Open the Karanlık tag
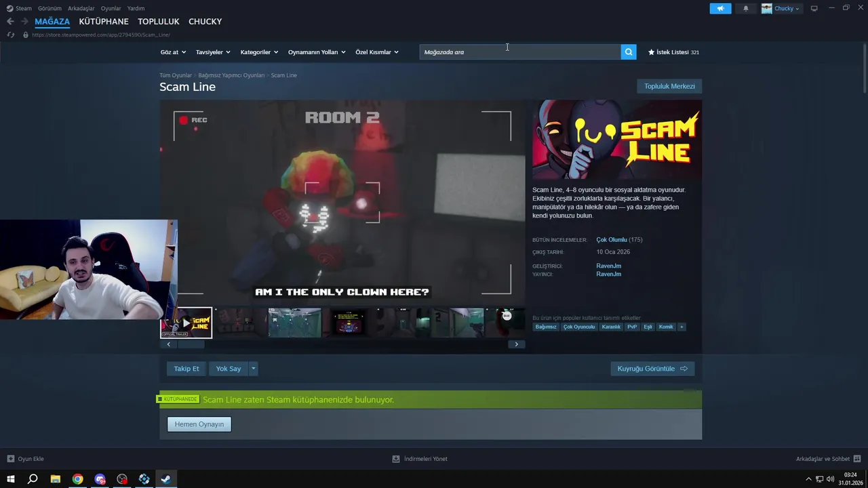This screenshot has height=488, width=868. 611,327
